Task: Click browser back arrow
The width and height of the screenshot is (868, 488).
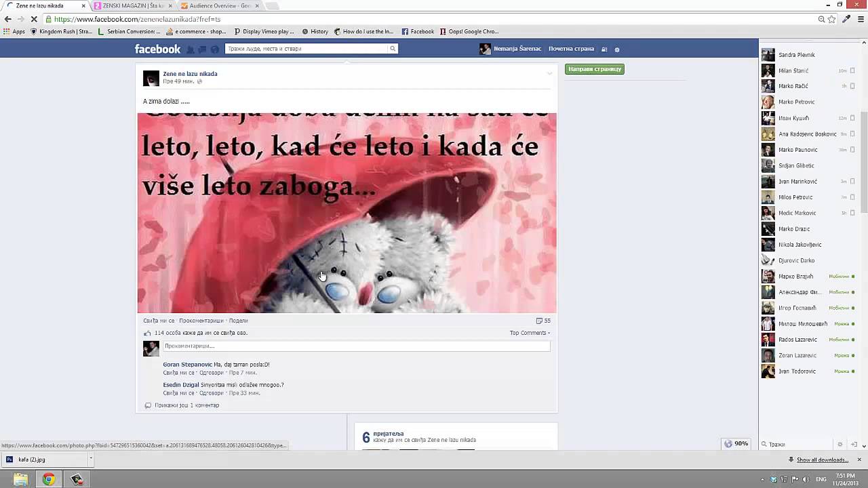Action: (x=8, y=19)
